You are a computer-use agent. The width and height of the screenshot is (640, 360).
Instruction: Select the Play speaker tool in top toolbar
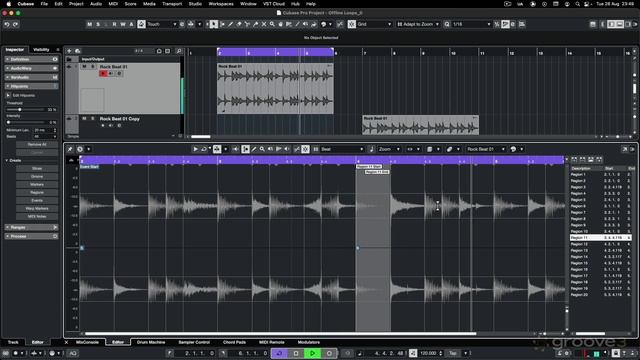(305, 24)
